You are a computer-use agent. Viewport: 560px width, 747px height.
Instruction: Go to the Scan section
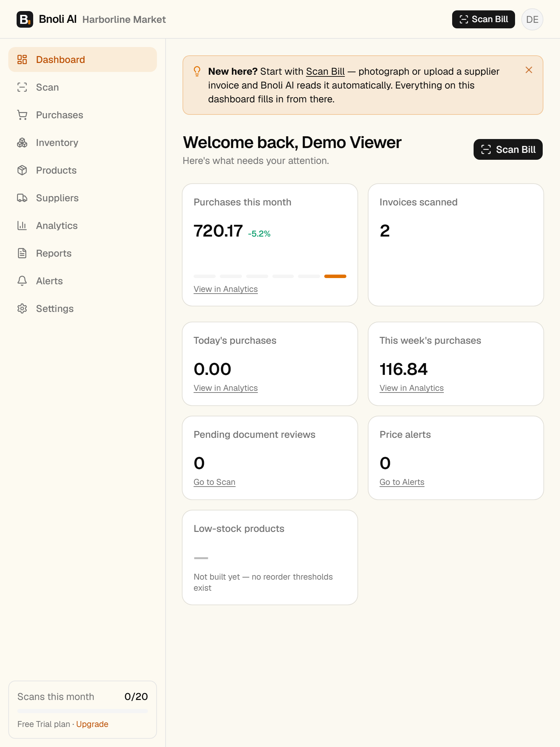(83, 87)
